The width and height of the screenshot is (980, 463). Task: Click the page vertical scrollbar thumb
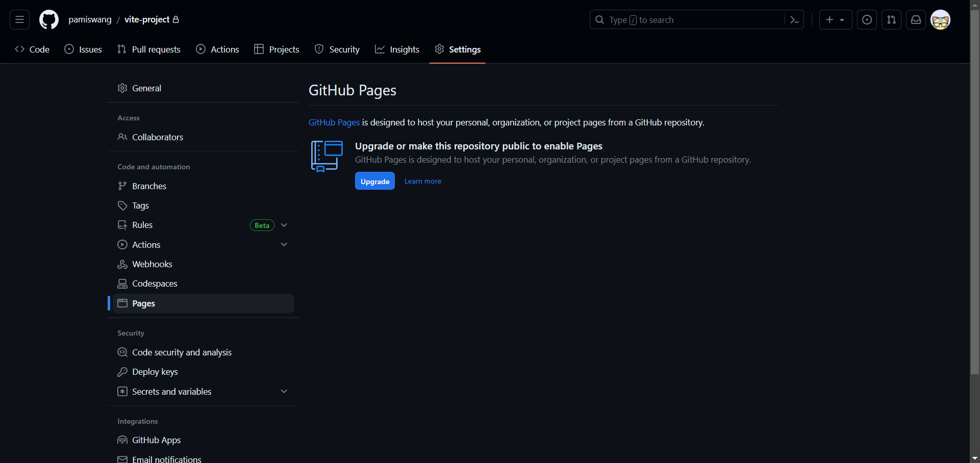point(975,191)
